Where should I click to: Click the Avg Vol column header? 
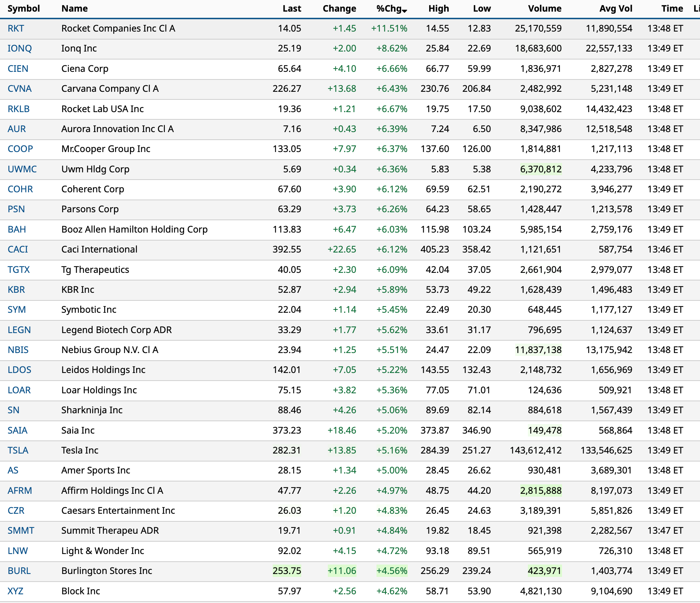click(x=615, y=9)
